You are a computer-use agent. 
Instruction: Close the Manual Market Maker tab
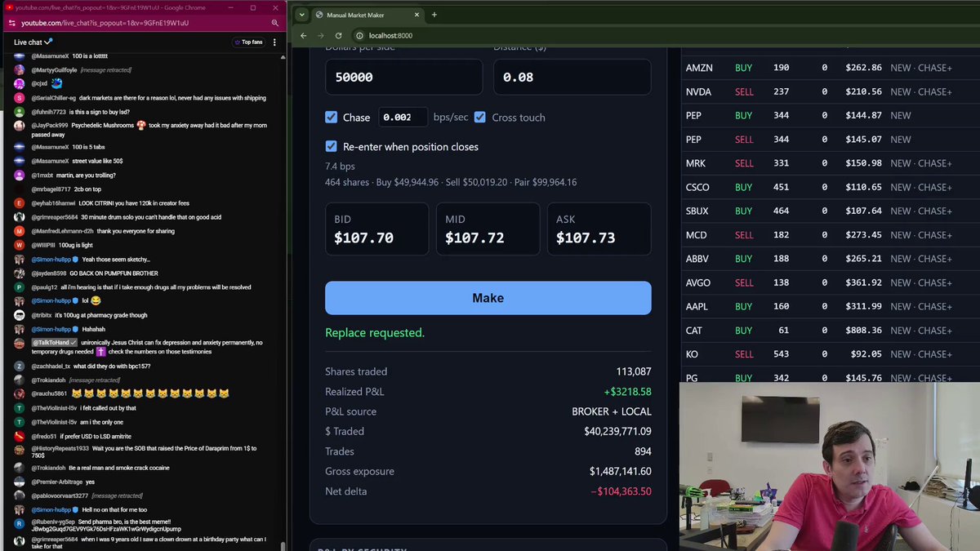tap(416, 15)
